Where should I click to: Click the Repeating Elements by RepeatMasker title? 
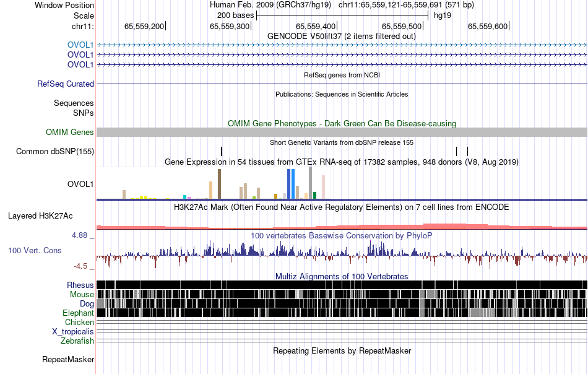[342, 350]
